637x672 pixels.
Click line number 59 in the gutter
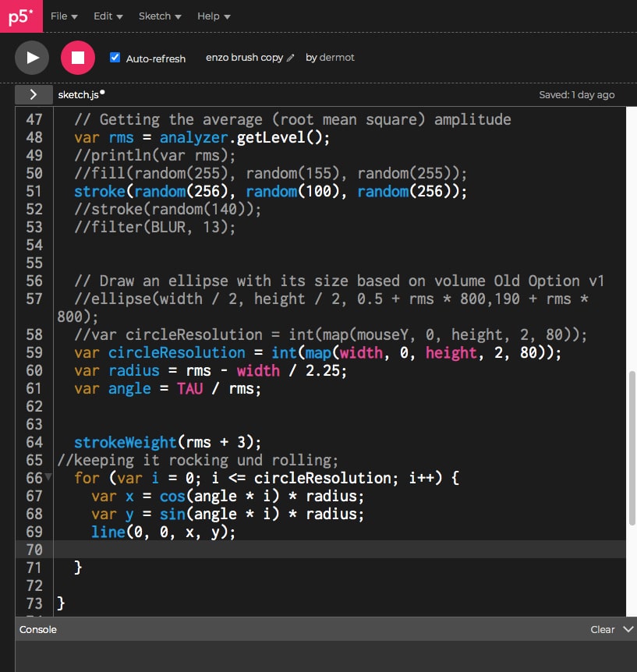point(34,352)
